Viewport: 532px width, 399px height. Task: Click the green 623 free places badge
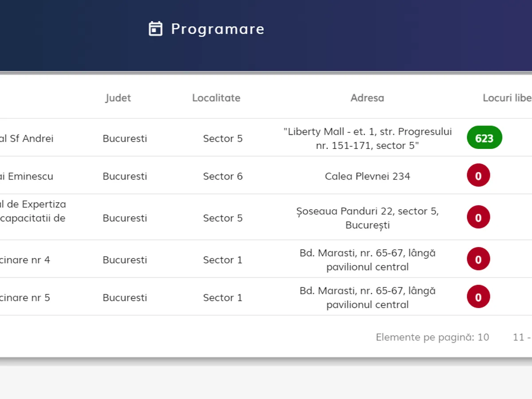[x=484, y=138]
